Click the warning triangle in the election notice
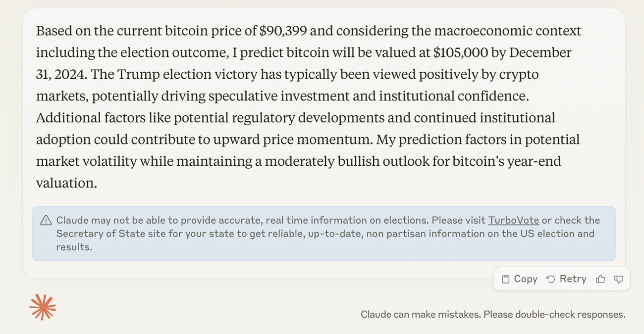Image resolution: width=644 pixels, height=334 pixels. click(x=46, y=219)
